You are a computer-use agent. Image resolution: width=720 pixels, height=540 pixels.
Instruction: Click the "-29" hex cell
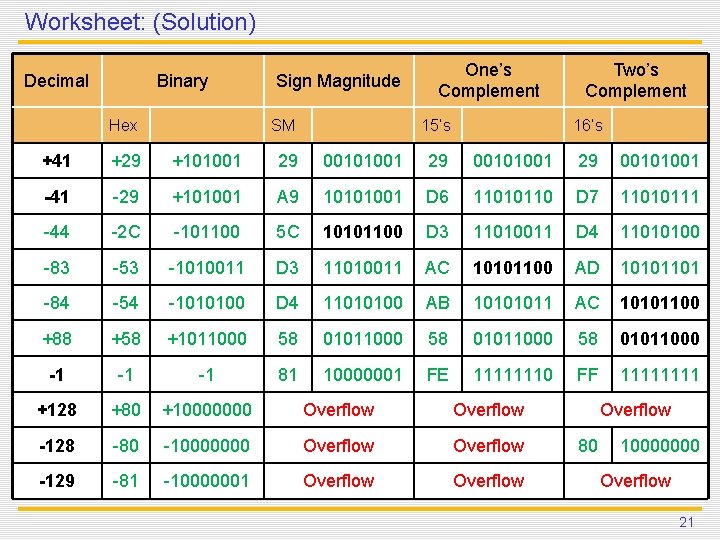[x=126, y=197]
